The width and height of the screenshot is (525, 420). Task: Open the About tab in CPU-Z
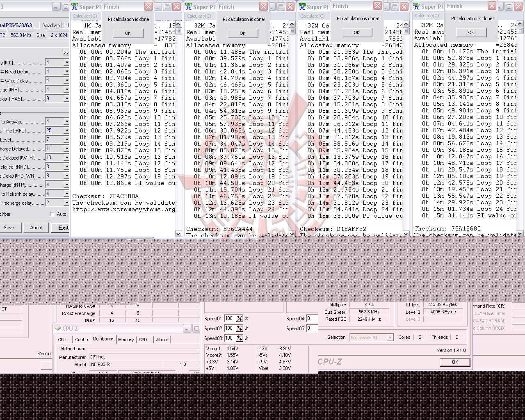coord(162,340)
